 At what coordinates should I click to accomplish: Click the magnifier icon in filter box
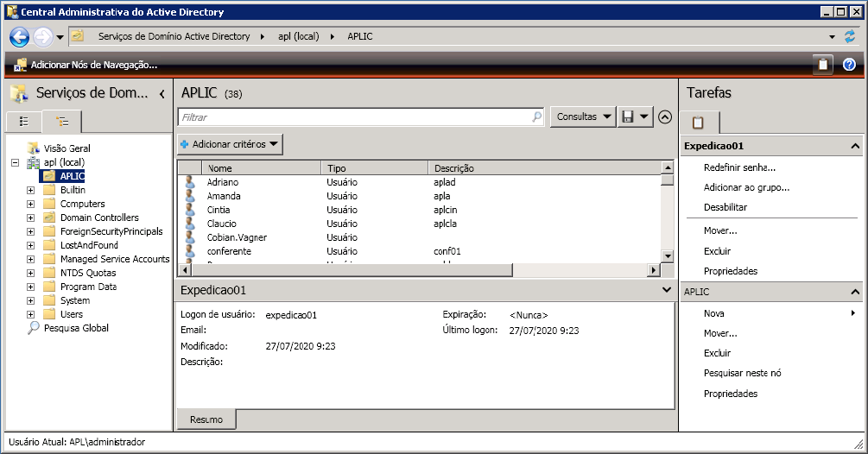click(536, 117)
